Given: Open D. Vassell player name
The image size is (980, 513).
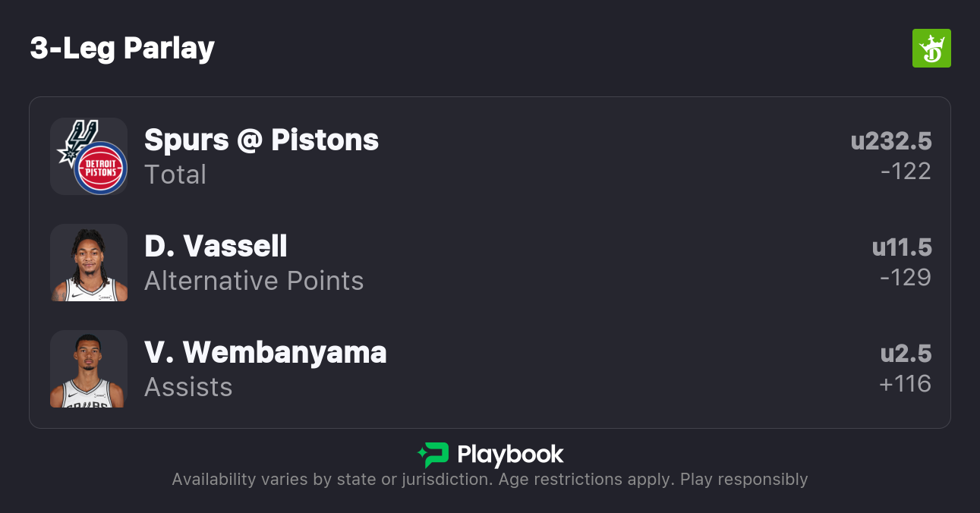Looking at the screenshot, I should coord(216,247).
